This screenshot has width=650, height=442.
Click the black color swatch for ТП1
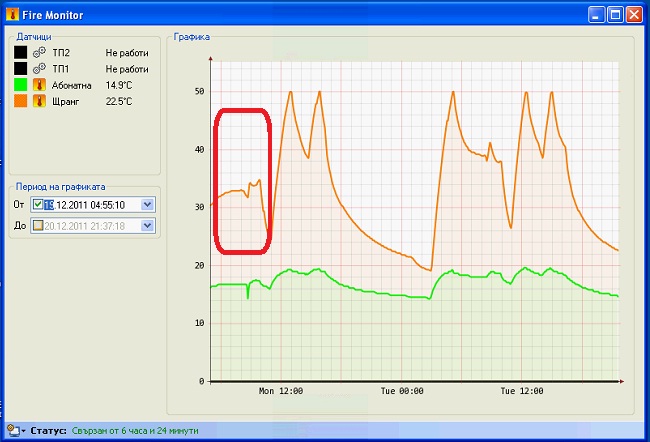pos(20,68)
